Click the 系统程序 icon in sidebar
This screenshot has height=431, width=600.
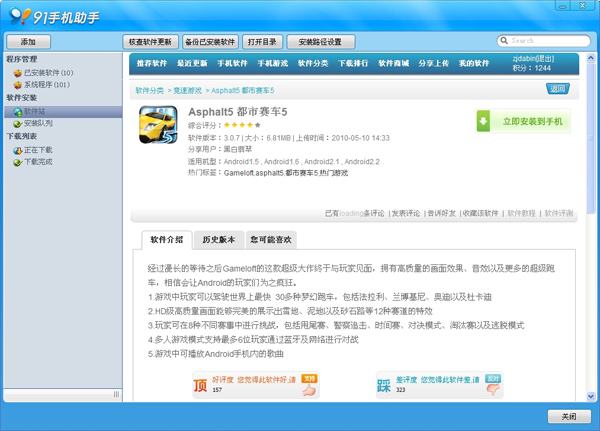tap(17, 85)
